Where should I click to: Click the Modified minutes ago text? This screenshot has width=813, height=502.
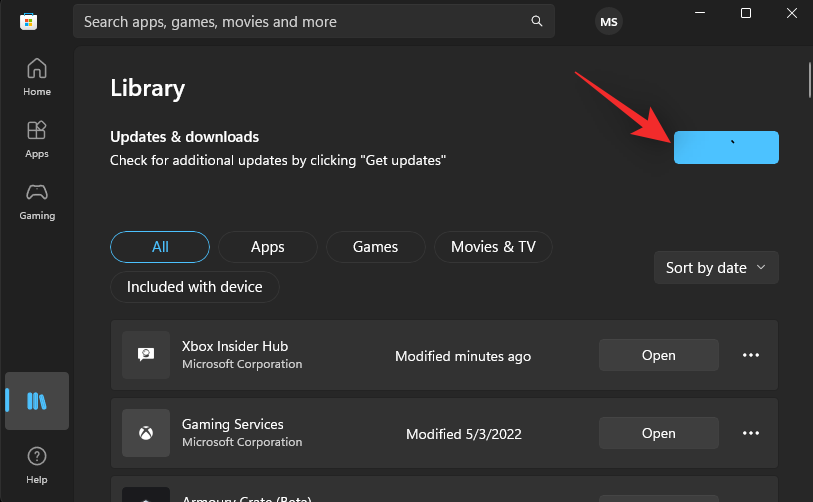click(x=463, y=356)
